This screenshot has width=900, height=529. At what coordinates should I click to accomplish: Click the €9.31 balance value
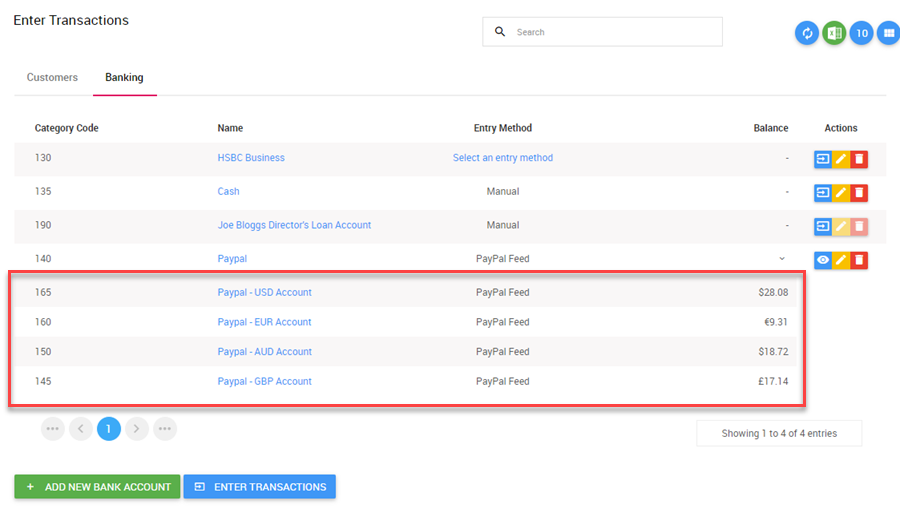tap(775, 322)
